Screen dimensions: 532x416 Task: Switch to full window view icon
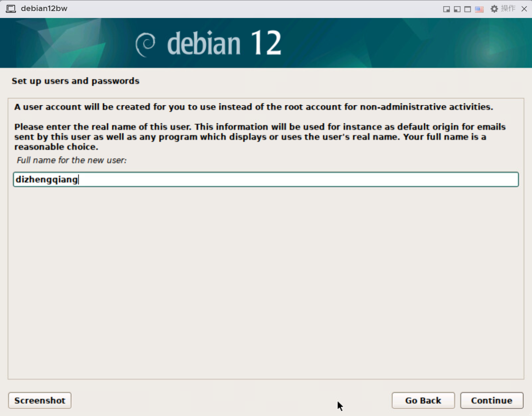click(x=468, y=9)
